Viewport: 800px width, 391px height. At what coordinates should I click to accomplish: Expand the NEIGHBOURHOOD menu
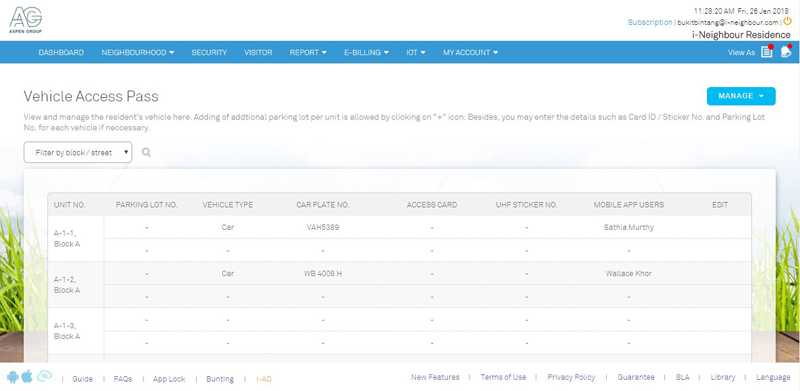coord(138,53)
